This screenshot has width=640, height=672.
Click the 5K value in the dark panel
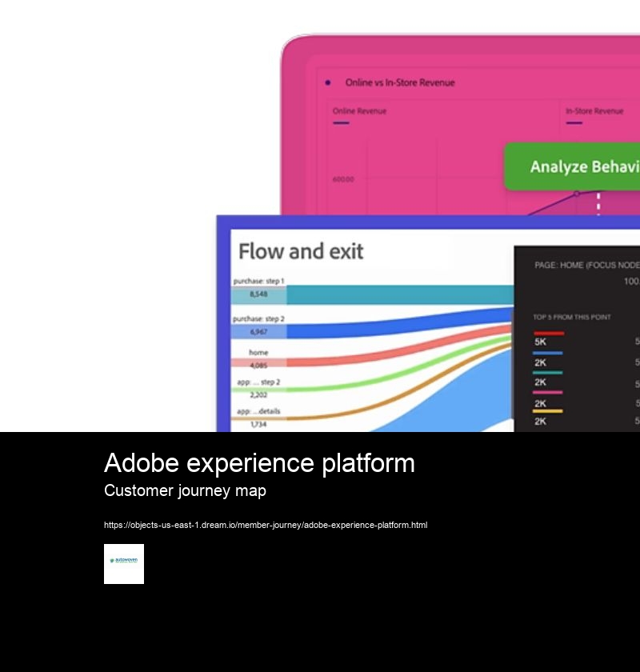(540, 342)
